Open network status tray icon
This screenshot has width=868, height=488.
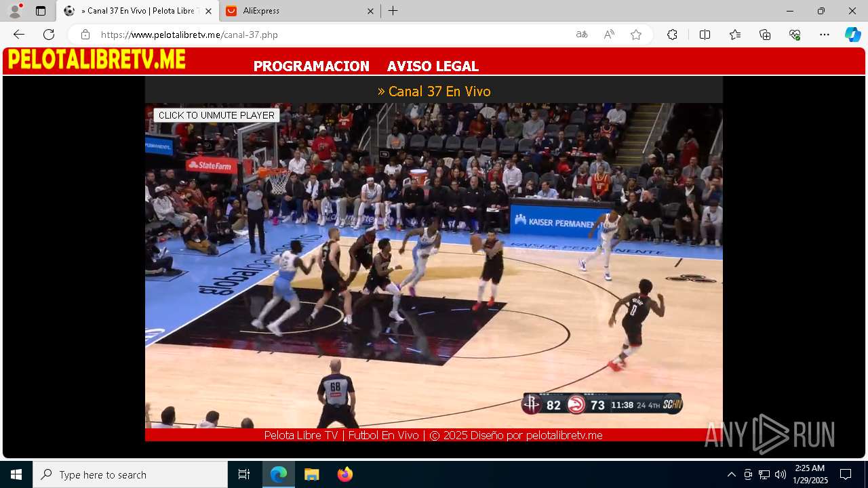coord(764,474)
